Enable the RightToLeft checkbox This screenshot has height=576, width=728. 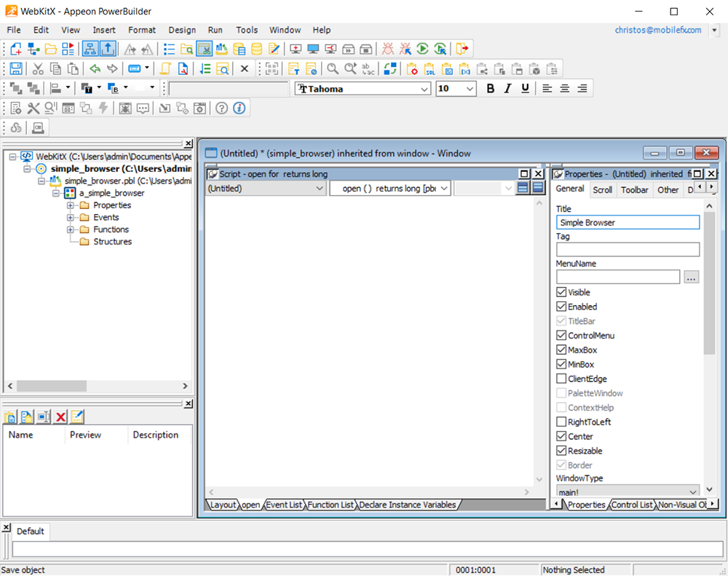click(561, 422)
